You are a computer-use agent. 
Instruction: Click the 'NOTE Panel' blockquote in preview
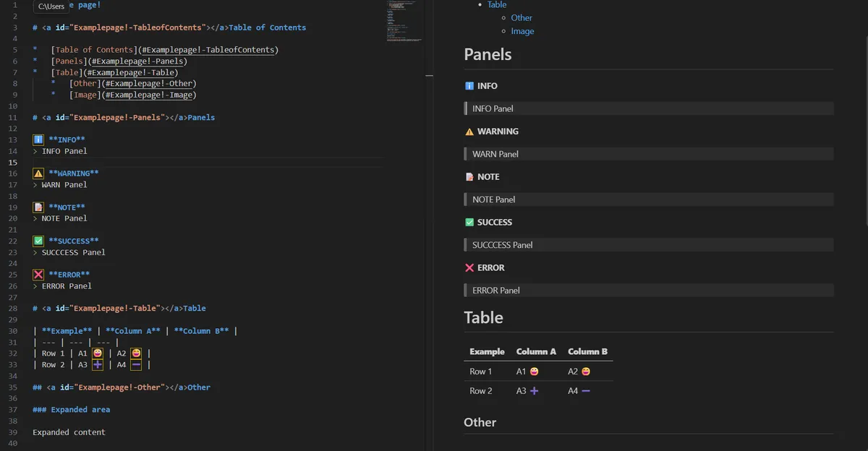649,199
